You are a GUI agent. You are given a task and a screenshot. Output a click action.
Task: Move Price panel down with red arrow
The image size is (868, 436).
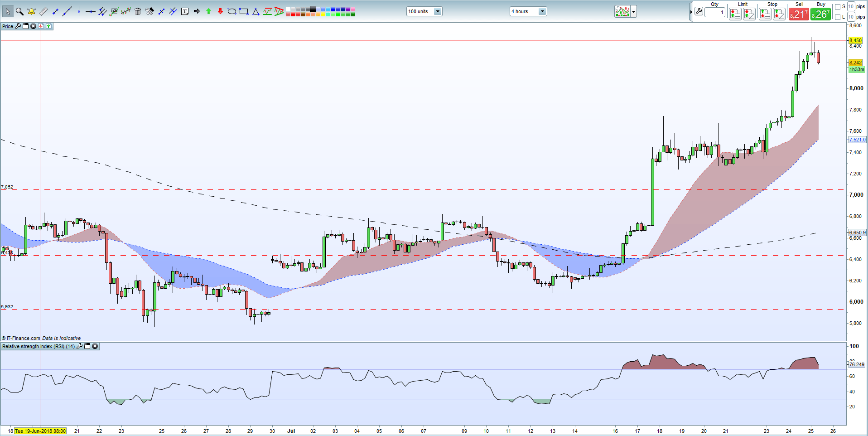41,26
